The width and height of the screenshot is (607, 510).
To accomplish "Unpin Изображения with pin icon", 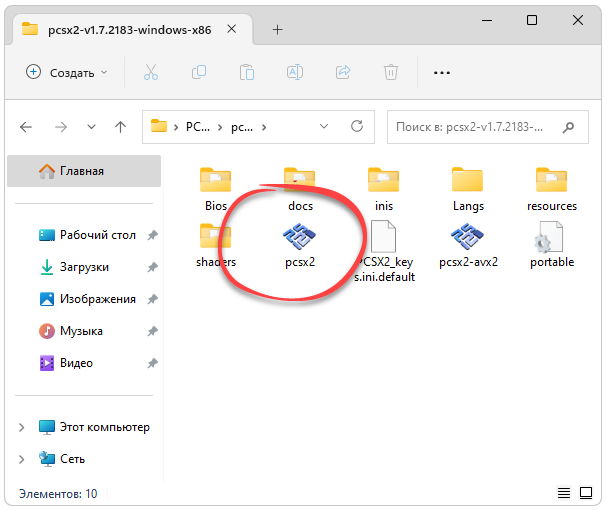I will pyautogui.click(x=153, y=299).
